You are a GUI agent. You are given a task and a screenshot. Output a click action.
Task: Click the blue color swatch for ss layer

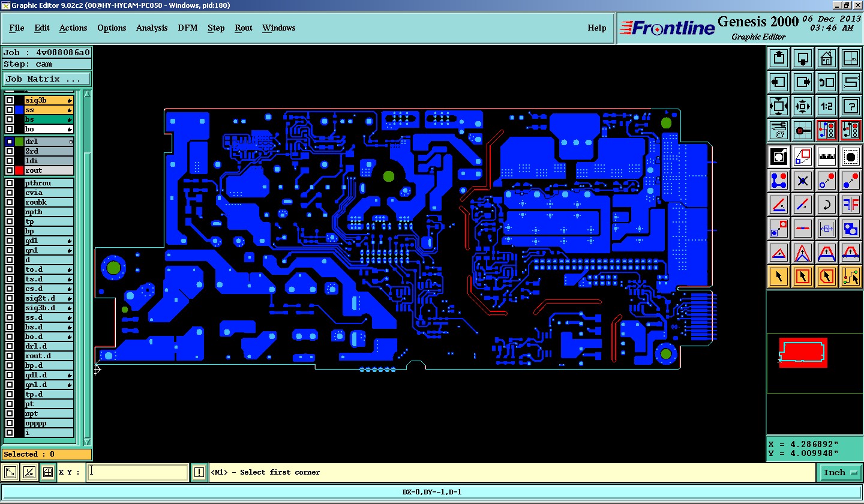click(19, 110)
